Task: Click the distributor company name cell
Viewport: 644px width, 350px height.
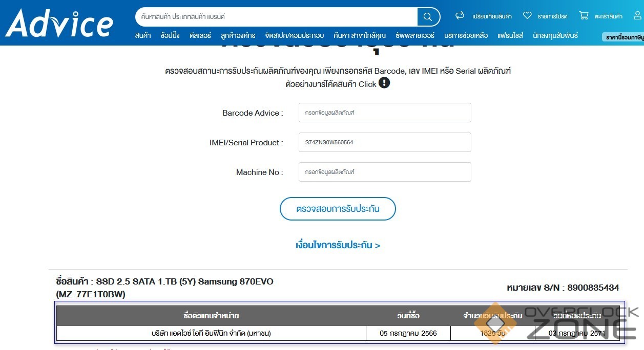Action: click(211, 333)
